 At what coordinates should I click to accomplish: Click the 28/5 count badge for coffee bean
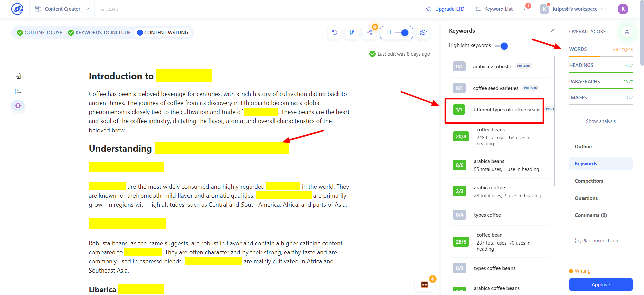click(x=461, y=242)
